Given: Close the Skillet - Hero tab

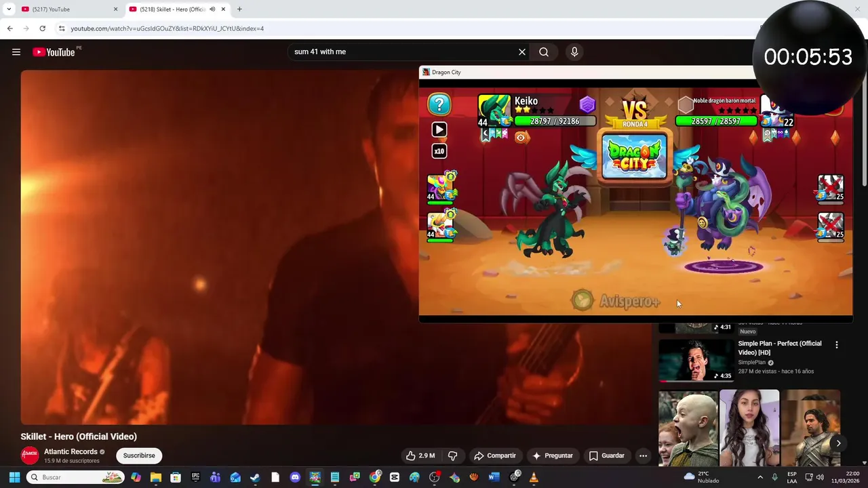Looking at the screenshot, I should (223, 9).
